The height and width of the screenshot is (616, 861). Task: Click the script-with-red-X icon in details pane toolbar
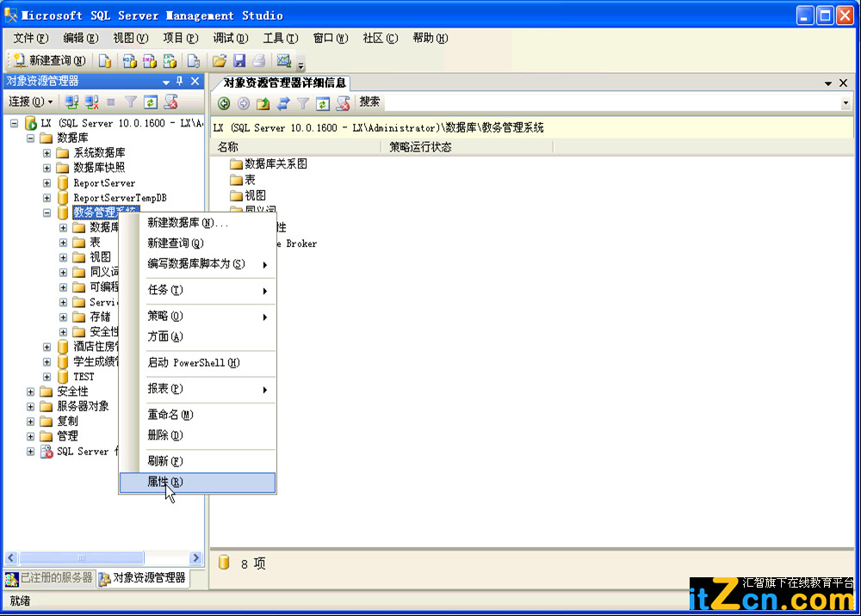click(x=344, y=103)
